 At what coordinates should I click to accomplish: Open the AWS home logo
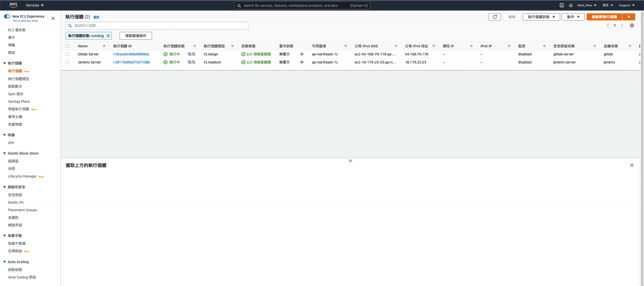(x=14, y=5)
